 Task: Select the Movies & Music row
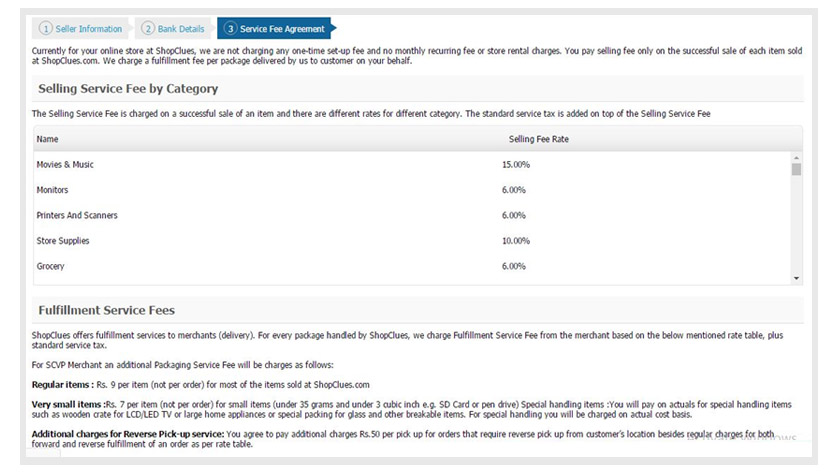tap(412, 165)
